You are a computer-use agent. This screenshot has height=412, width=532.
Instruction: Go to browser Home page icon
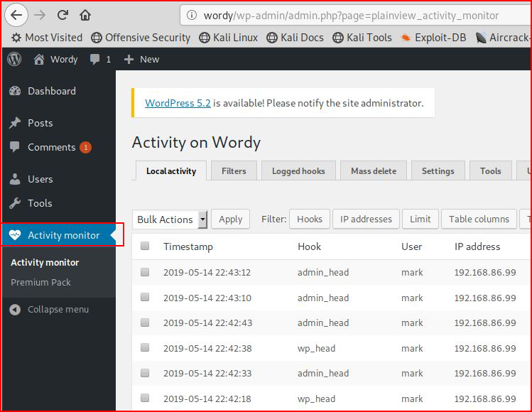(x=85, y=15)
